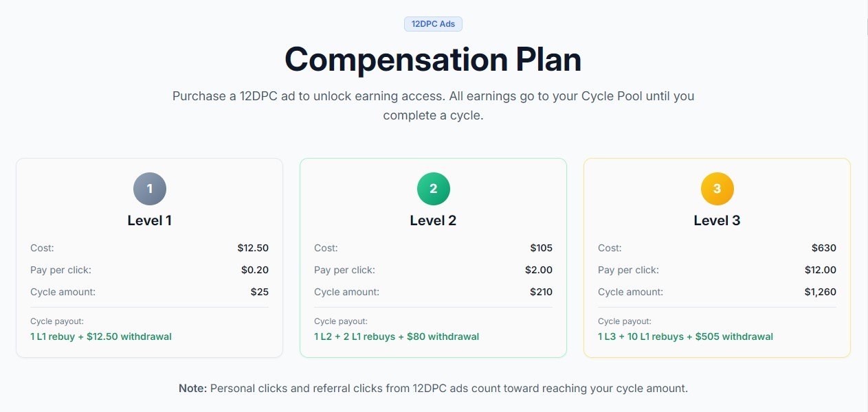Click Level 3 payout with $505 withdrawal

(685, 336)
